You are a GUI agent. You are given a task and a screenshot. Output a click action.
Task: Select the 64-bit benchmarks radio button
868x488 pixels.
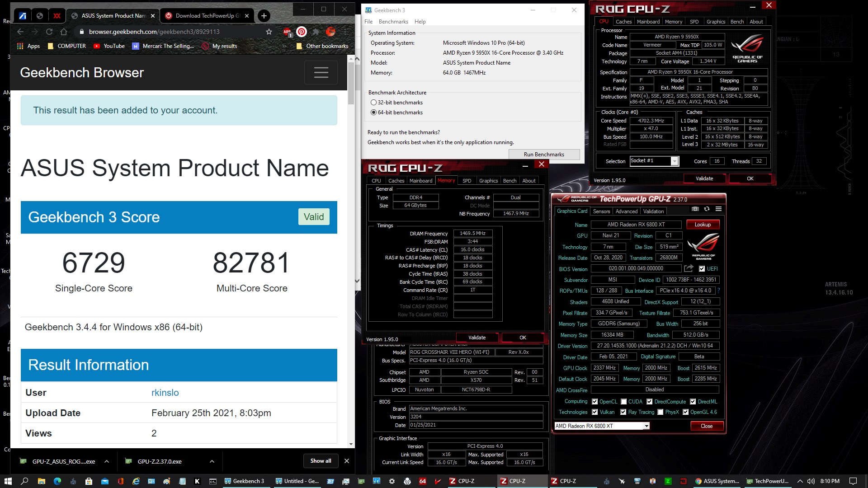(x=373, y=113)
